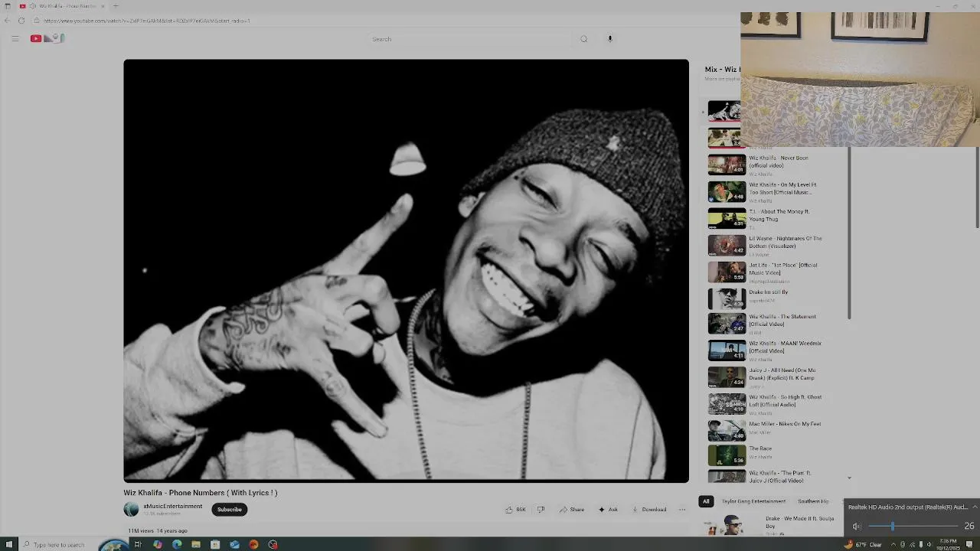
Task: Subscribe to xMusicEntertainment
Action: click(229, 510)
